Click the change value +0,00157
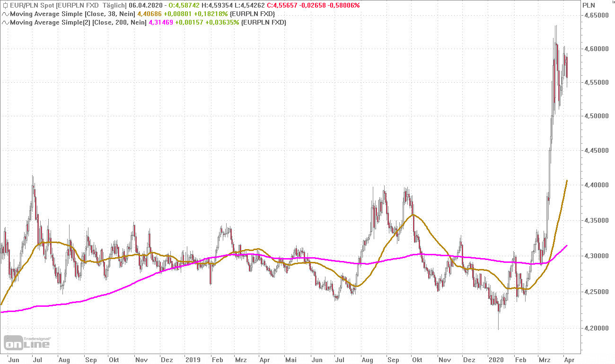 tap(189, 22)
